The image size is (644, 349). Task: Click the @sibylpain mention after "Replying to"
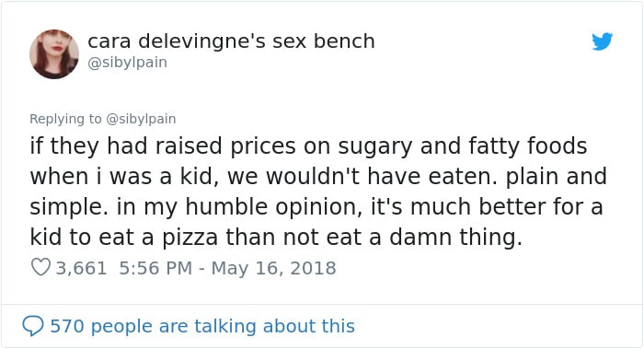[x=141, y=119]
